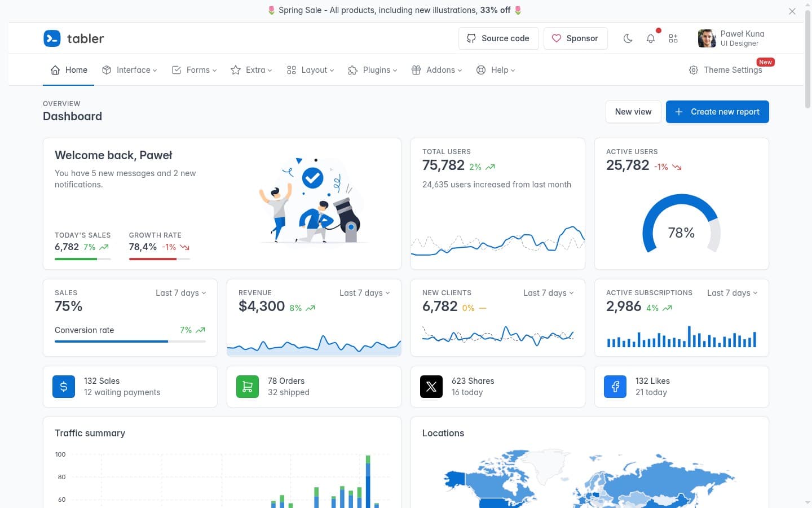Viewport: 812px width, 508px height.
Task: Click the Source code button
Action: 498,38
